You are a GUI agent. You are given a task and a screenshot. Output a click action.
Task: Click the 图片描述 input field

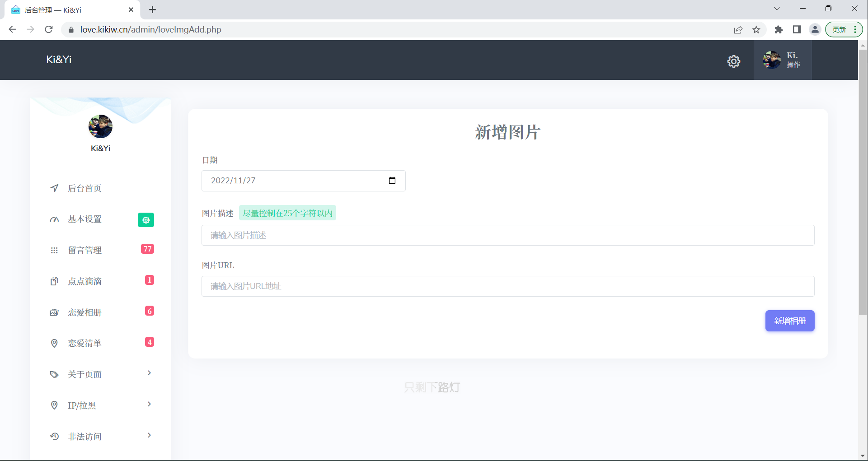click(507, 235)
